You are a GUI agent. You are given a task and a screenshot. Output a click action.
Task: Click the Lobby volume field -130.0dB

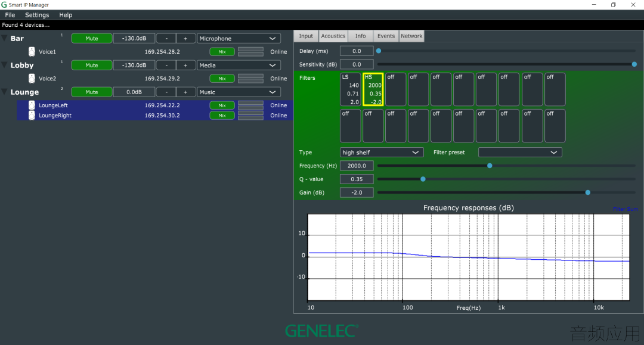(134, 65)
